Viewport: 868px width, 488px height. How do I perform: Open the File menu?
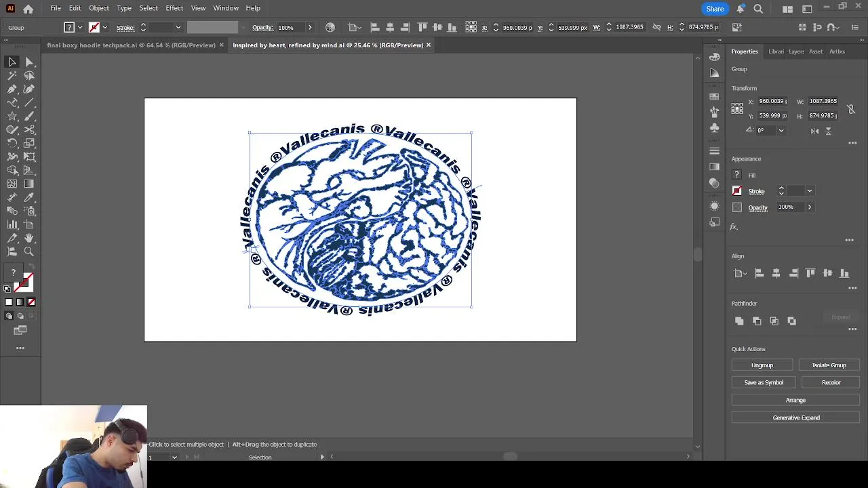(56, 8)
